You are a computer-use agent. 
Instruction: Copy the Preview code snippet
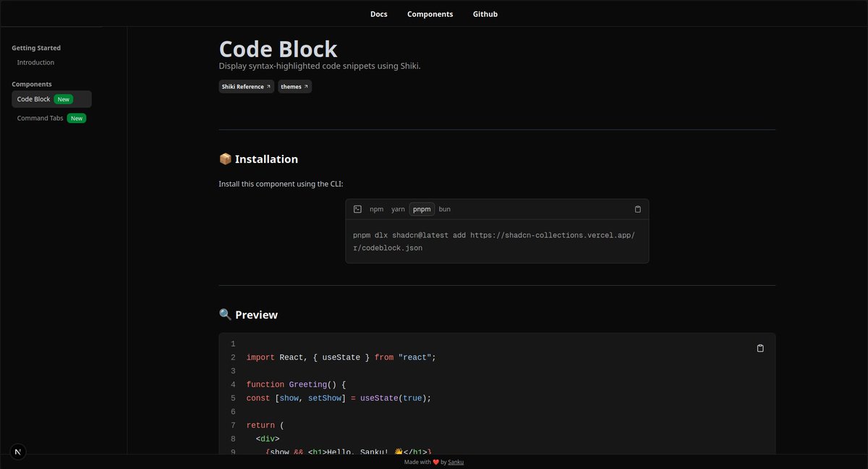[759, 348]
